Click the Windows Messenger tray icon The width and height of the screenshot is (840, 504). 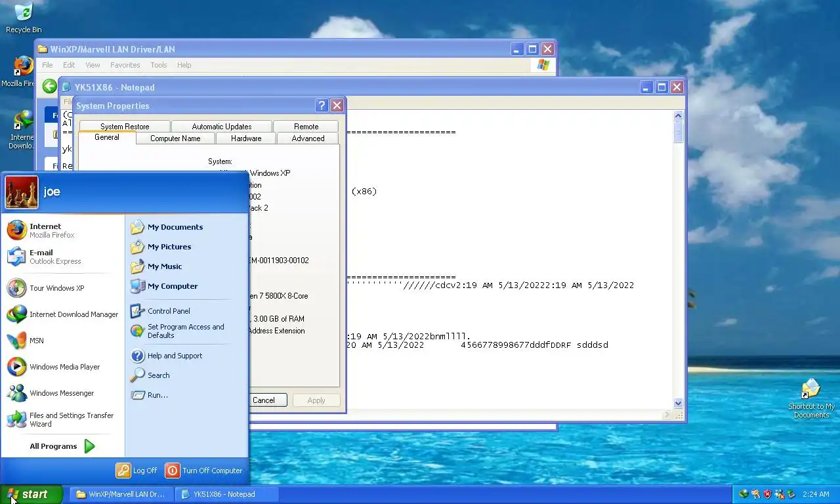click(x=780, y=494)
